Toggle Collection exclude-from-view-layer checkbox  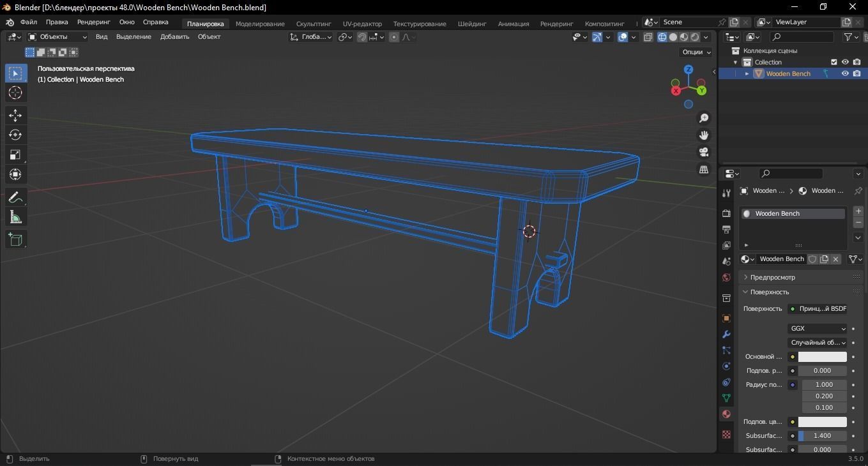click(x=834, y=62)
